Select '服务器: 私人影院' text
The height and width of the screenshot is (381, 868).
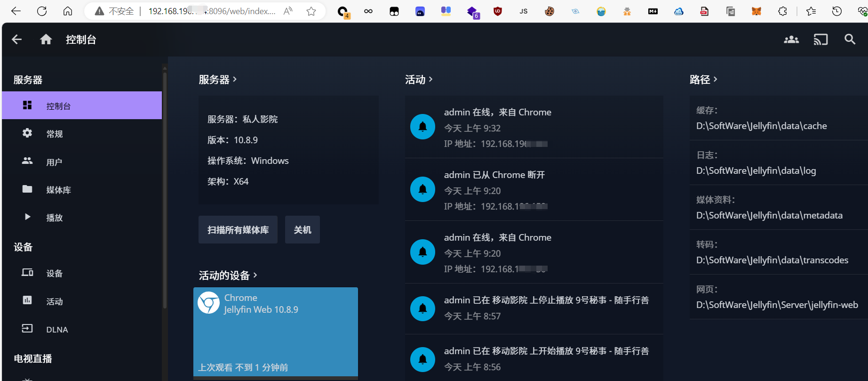[x=242, y=119]
